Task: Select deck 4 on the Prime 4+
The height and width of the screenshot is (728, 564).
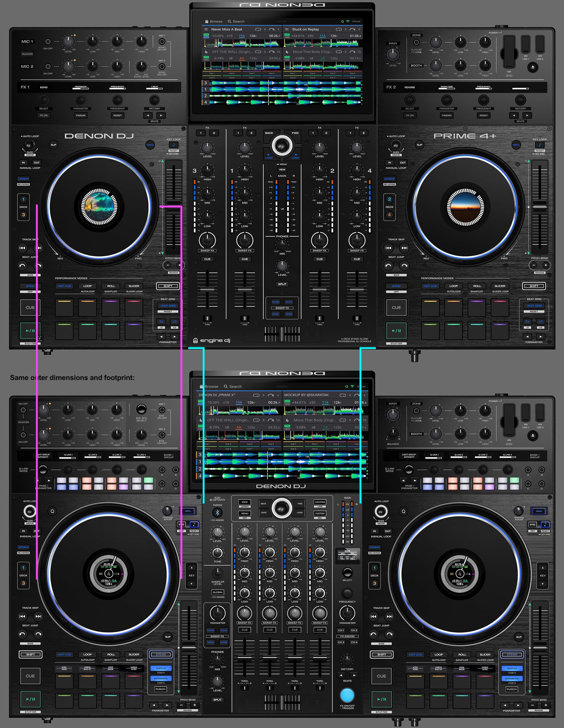Action: coord(389,215)
